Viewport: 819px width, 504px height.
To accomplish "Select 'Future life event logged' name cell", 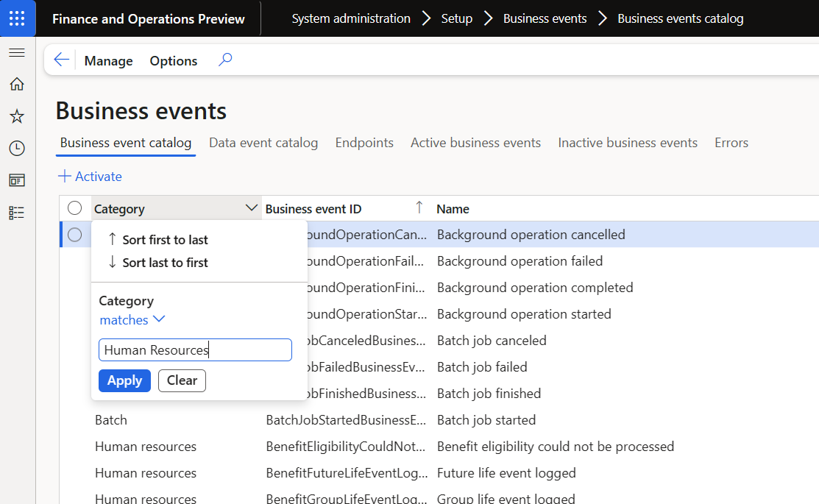I will (506, 473).
